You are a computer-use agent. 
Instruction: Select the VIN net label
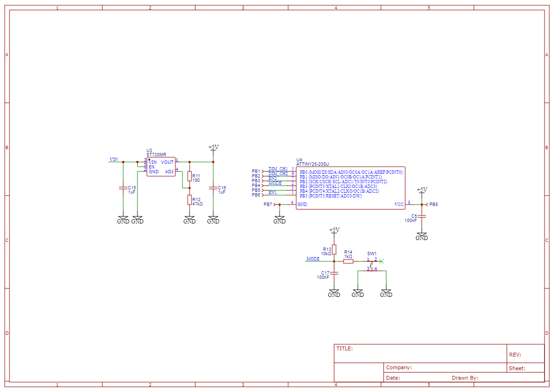(x=113, y=160)
